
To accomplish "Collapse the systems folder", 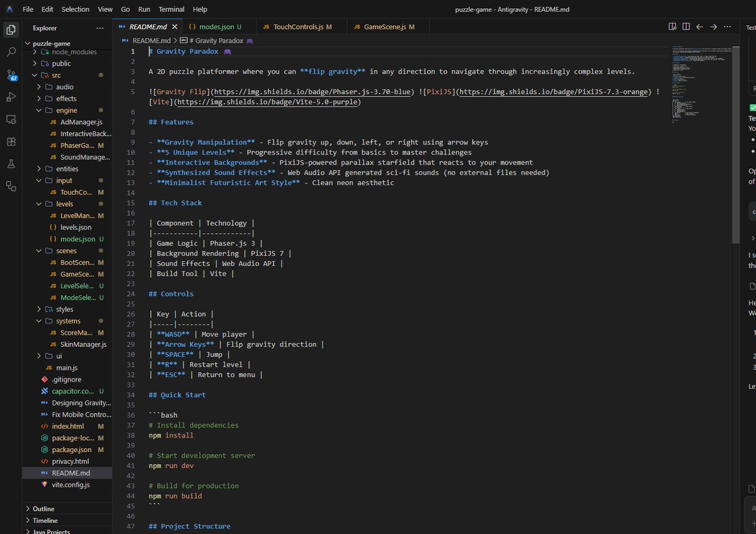I will pyautogui.click(x=67, y=321).
